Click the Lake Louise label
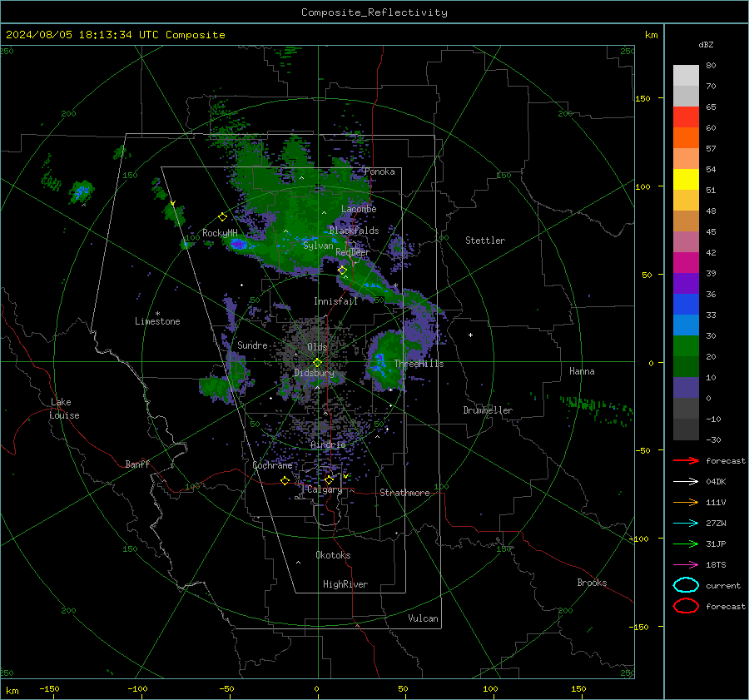The image size is (749, 700). pyautogui.click(x=64, y=409)
